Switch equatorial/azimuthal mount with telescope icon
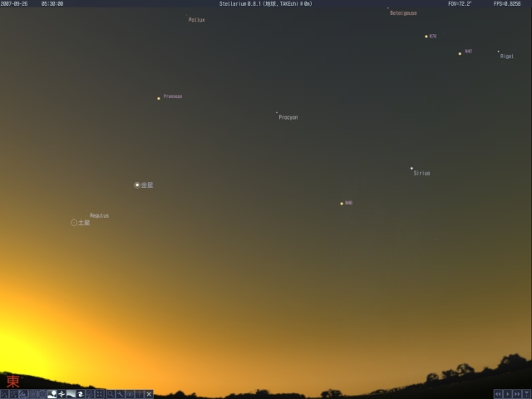Screen dimensions: 532x399 89,394
